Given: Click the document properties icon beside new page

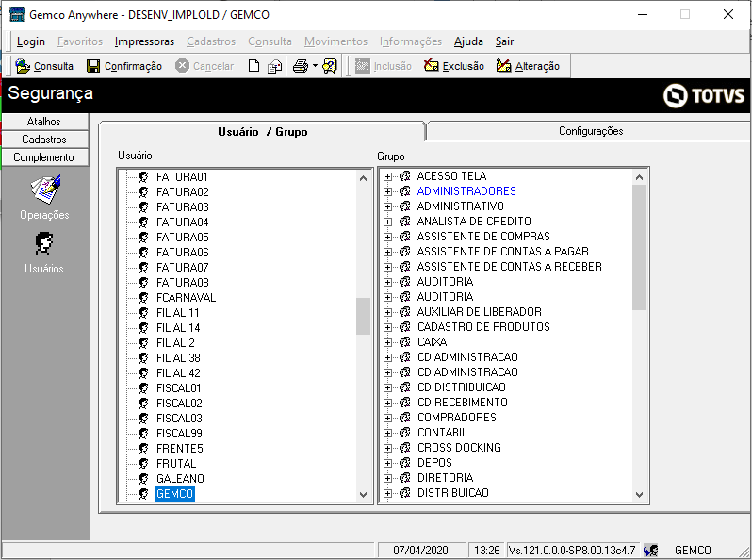Looking at the screenshot, I should pyautogui.click(x=274, y=66).
